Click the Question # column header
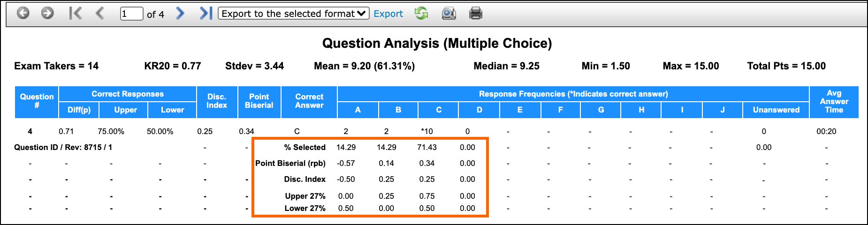The height and width of the screenshot is (225, 868). [37, 102]
